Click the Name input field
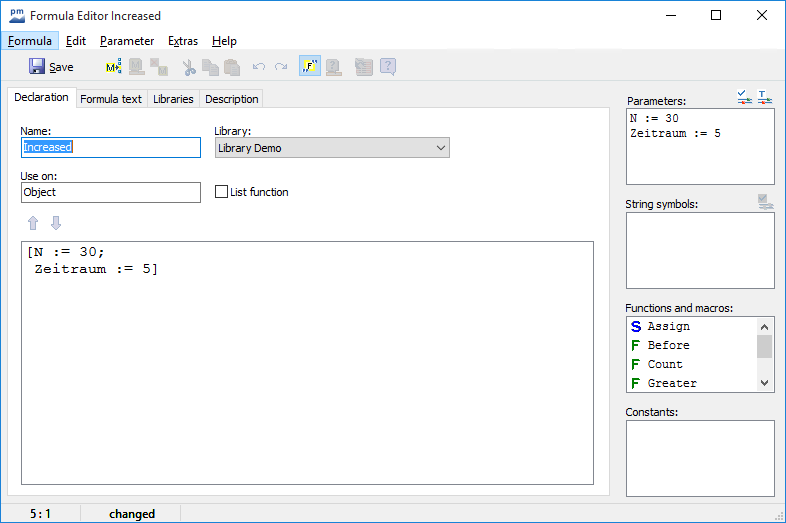This screenshot has width=786, height=523. 110,147
